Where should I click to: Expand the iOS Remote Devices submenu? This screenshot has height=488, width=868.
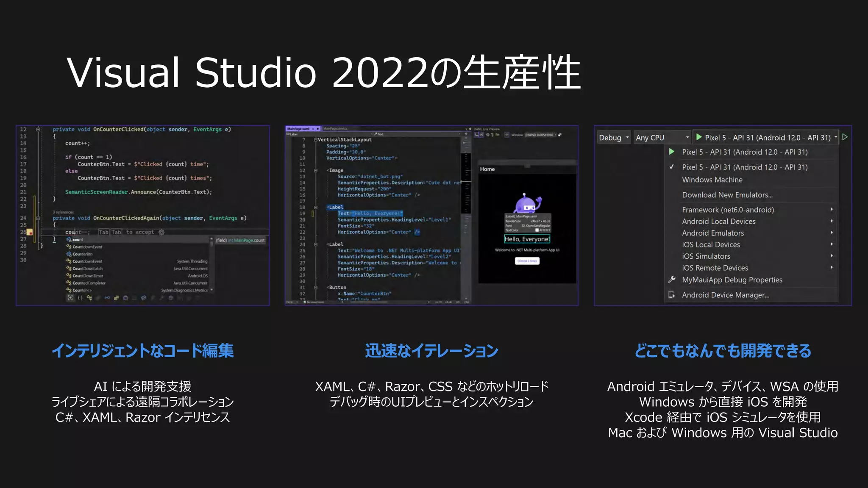tap(751, 268)
